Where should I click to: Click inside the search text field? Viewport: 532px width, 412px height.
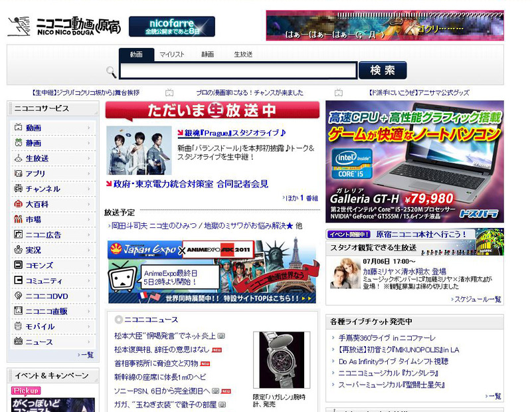tap(238, 71)
